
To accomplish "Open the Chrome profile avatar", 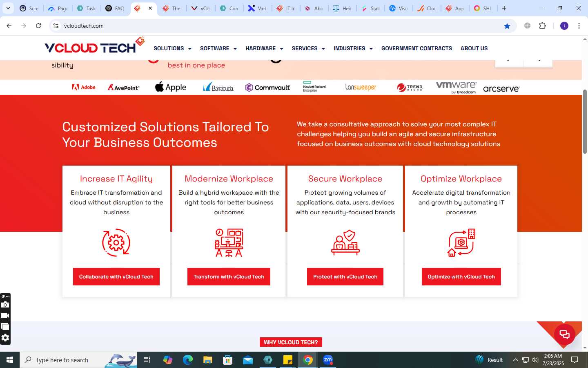I will coord(564,26).
